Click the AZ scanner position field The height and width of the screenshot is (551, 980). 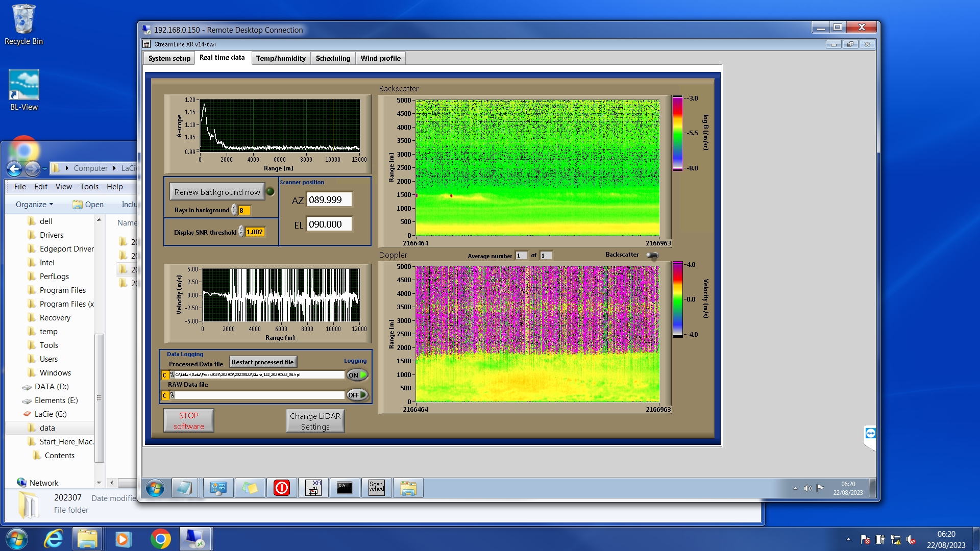click(329, 200)
